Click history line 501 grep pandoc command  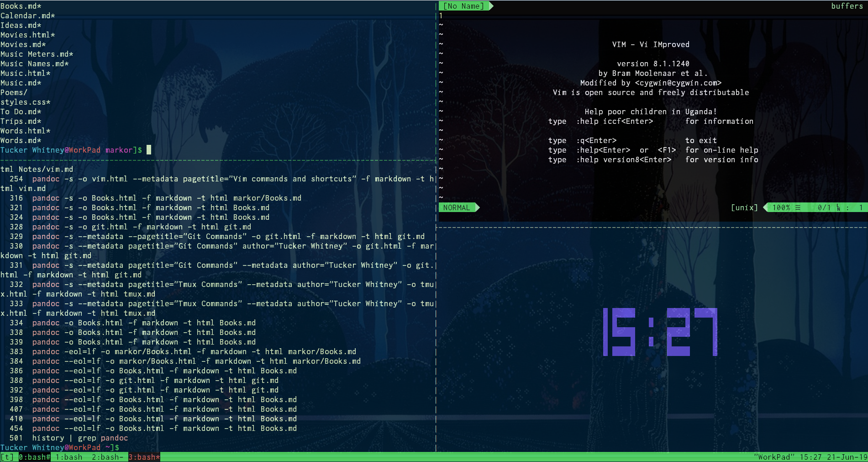(80, 438)
